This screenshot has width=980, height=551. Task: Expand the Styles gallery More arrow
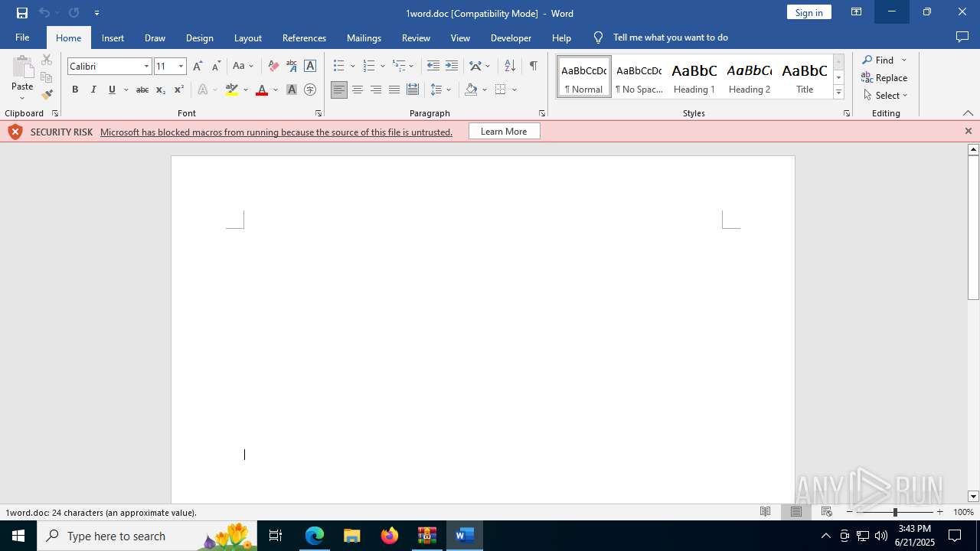pyautogui.click(x=838, y=93)
